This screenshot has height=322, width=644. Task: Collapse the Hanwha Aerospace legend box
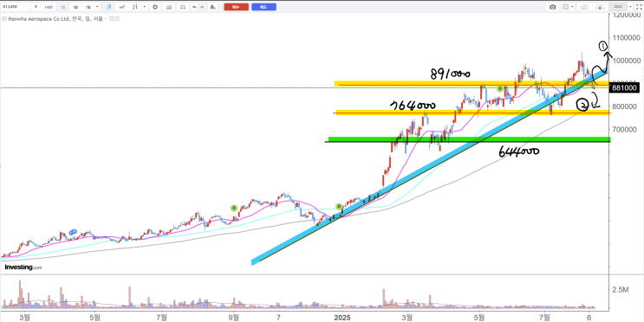(4, 19)
